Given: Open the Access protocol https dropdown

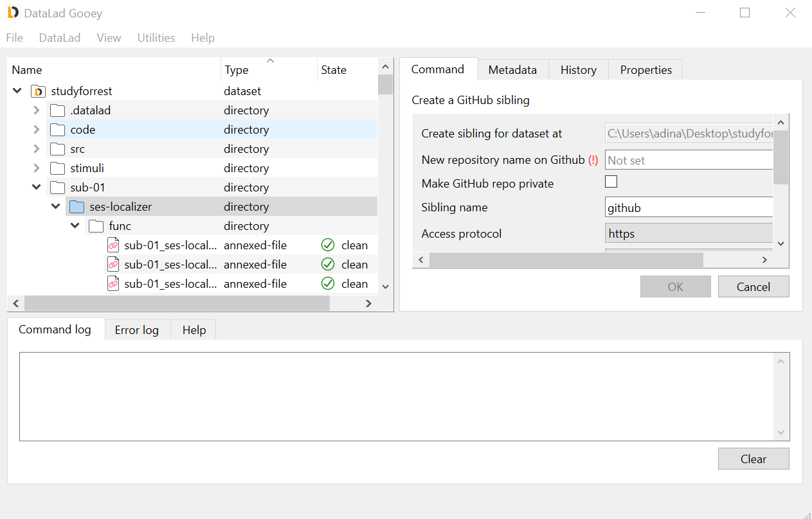Looking at the screenshot, I should point(689,234).
